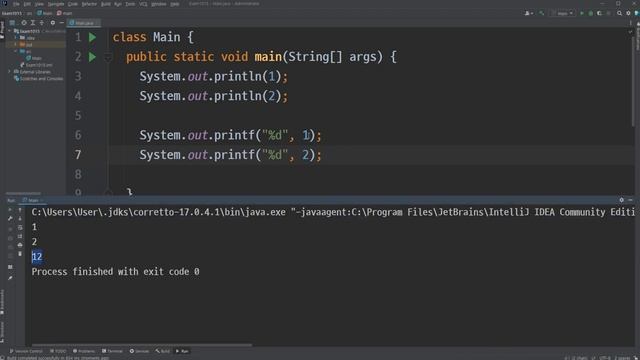The height and width of the screenshot is (360, 640).
Task: Open the Refactor menu
Action: (x=89, y=4)
